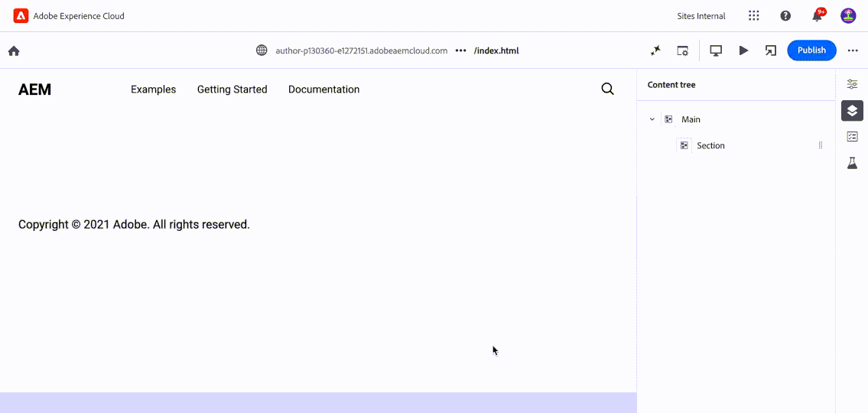Open the Help menu
The height and width of the screenshot is (413, 868).
coord(785,16)
